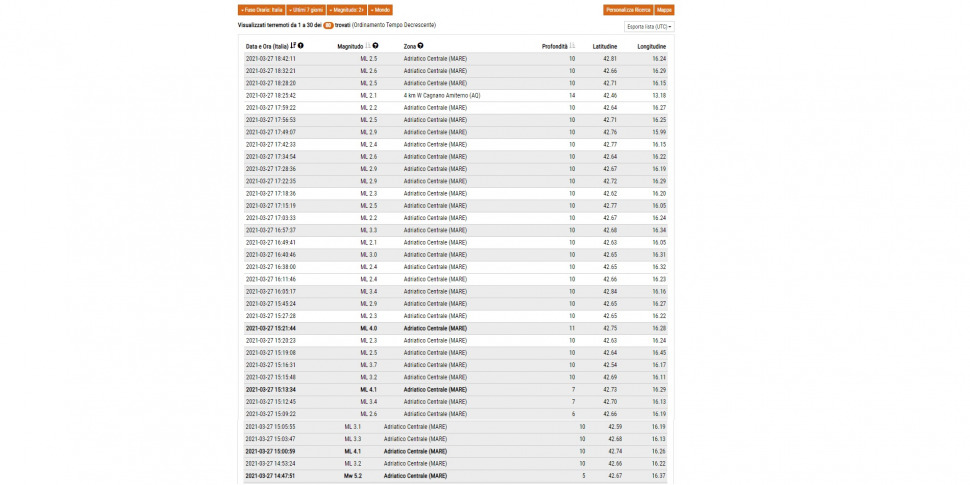Sort by Magnitudo sort icon
970x485 pixels.
click(x=368, y=46)
